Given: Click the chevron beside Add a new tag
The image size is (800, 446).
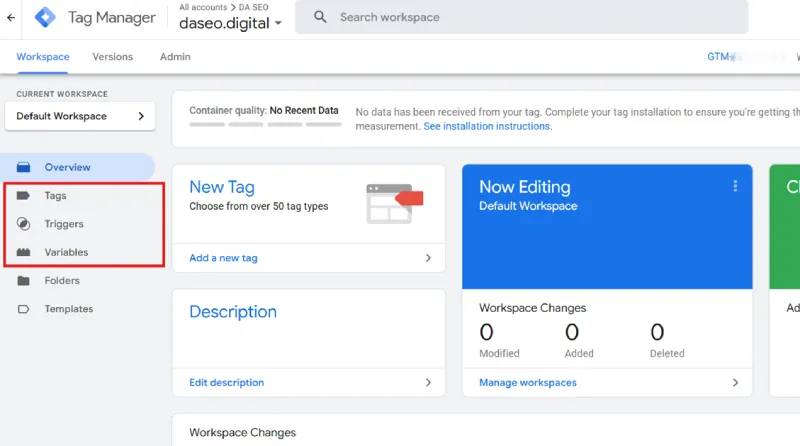Looking at the screenshot, I should pyautogui.click(x=428, y=258).
